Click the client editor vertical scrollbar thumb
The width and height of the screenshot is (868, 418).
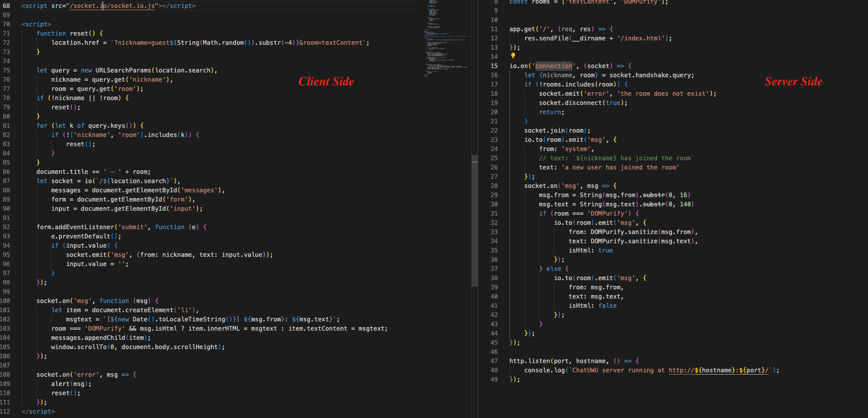pyautogui.click(x=475, y=220)
